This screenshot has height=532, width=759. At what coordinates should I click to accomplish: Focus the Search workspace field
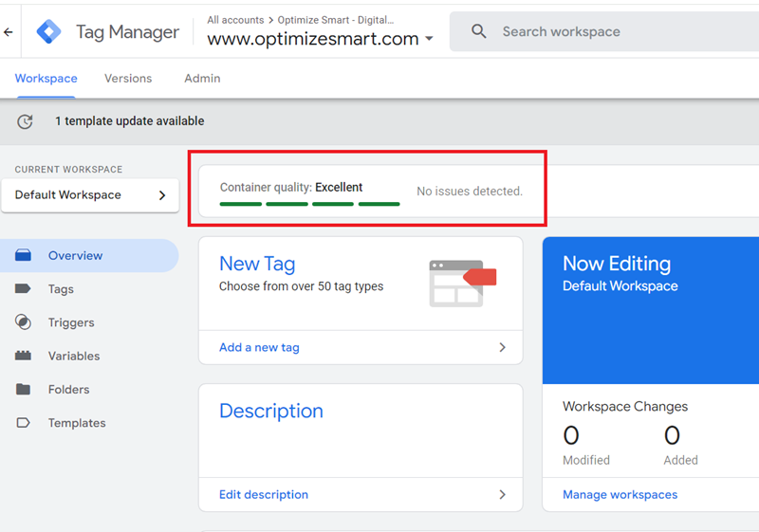[604, 31]
